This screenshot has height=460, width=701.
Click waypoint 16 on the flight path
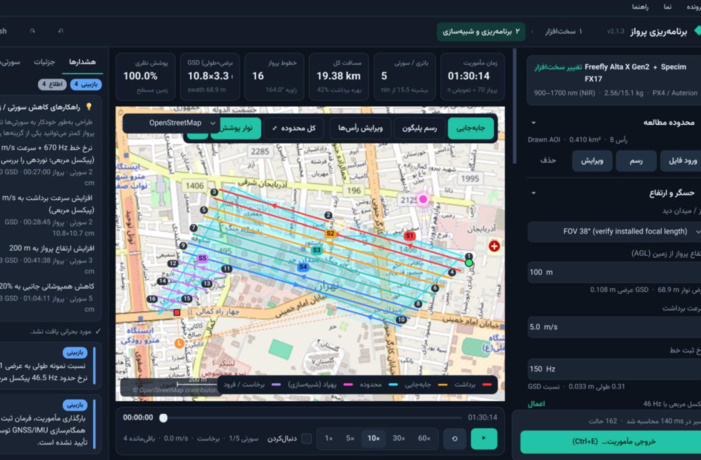tap(152, 299)
